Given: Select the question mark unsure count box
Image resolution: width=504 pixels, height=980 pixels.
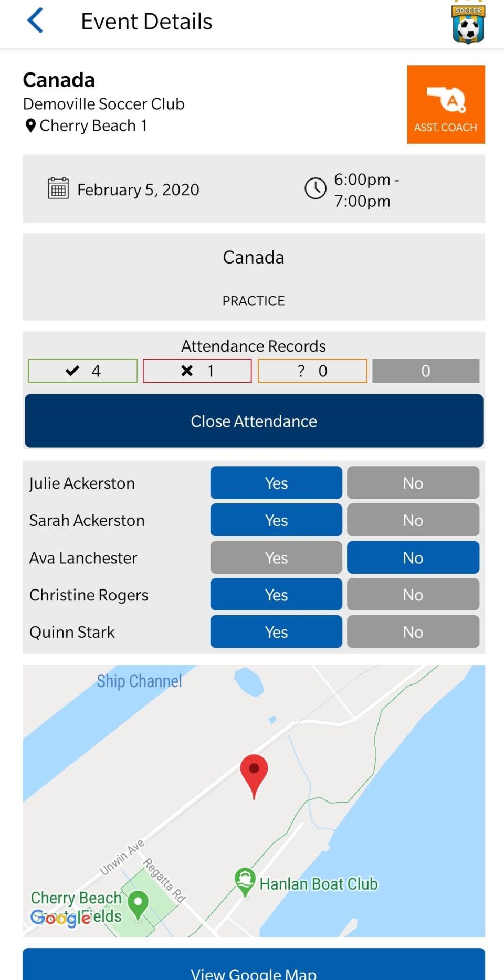Looking at the screenshot, I should pos(312,371).
